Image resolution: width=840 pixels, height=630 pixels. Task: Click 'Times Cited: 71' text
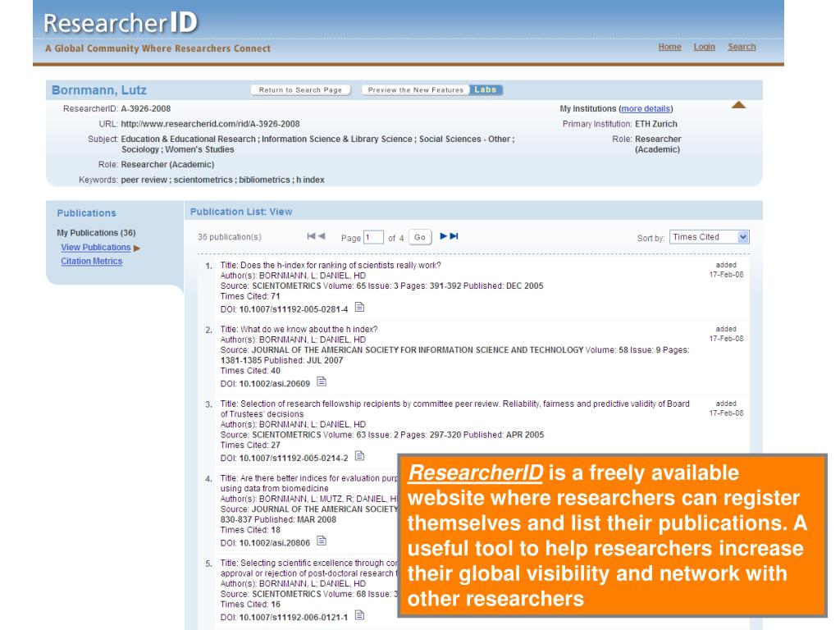click(x=250, y=296)
